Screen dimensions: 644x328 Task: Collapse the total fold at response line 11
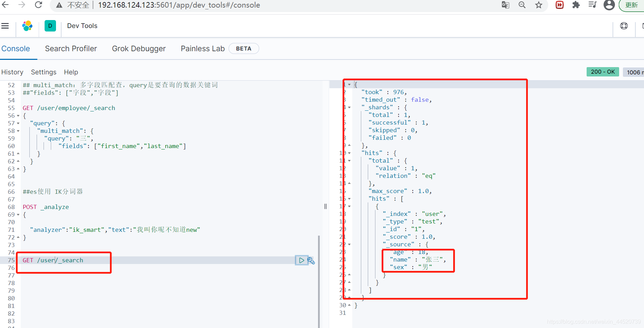(x=349, y=161)
